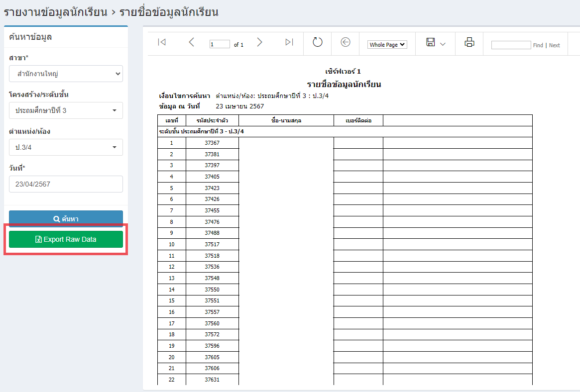The height and width of the screenshot is (392, 580).
Task: Go to next report page
Action: tap(259, 42)
